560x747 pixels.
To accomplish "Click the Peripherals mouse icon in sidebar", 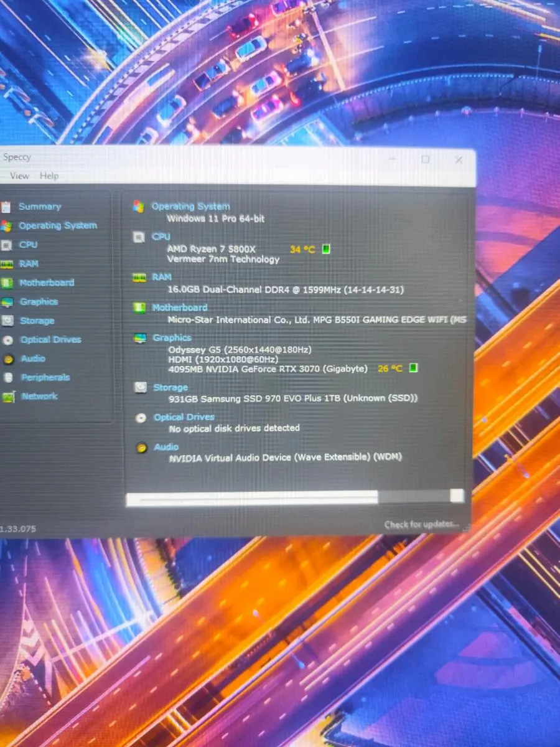I will click(x=9, y=378).
